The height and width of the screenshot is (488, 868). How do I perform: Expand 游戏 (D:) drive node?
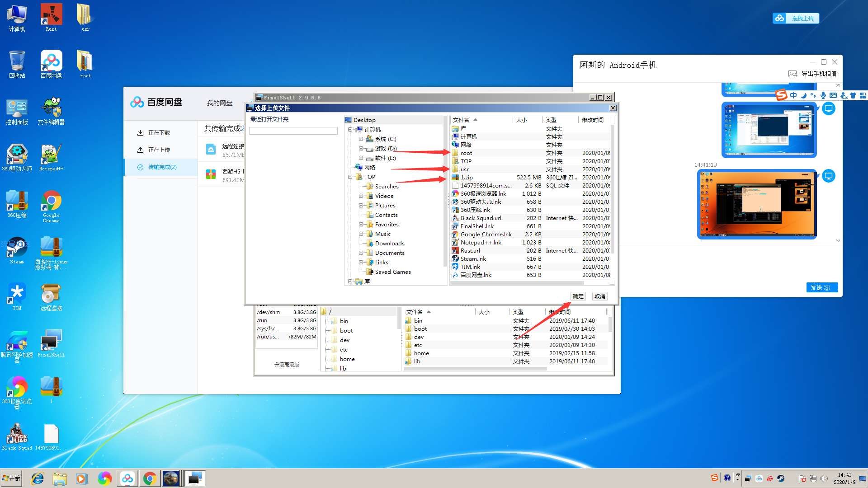point(361,149)
